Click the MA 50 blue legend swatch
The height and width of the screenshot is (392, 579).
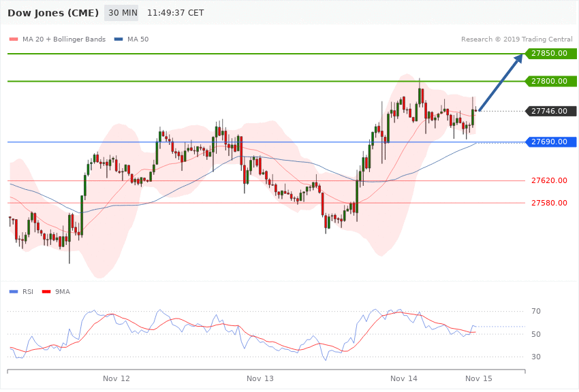[119, 39]
